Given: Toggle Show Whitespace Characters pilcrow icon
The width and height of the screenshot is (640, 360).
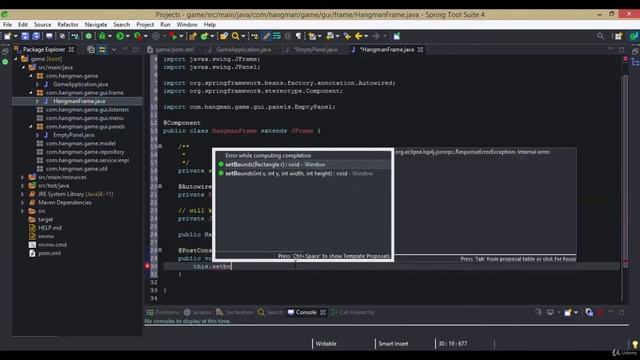Looking at the screenshot, I should click(x=298, y=36).
